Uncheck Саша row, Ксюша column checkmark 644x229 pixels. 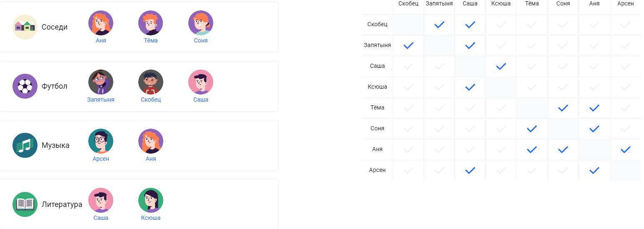[501, 66]
